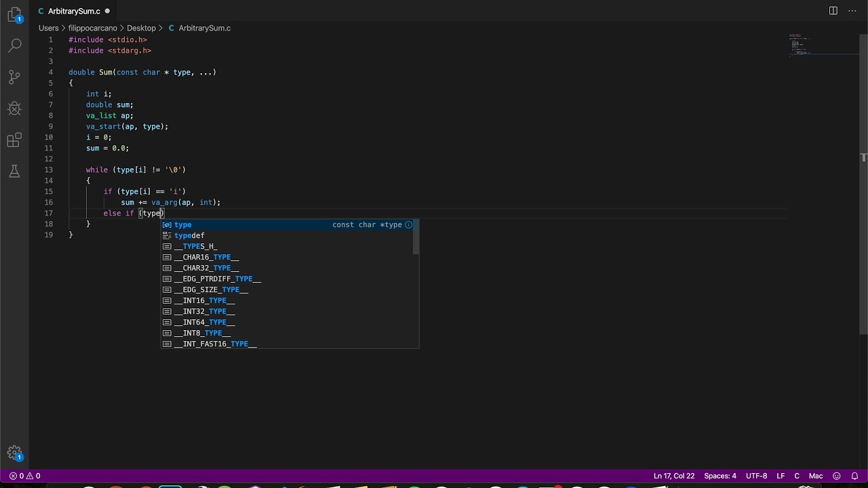Viewport: 868px width, 488px height.
Task: Click on 'va_list ap;' code line
Action: pyautogui.click(x=110, y=115)
